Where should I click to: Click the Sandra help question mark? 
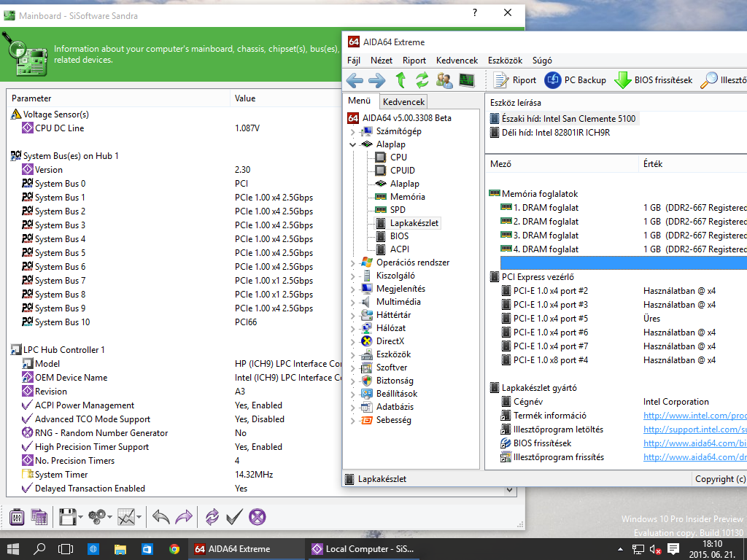point(474,13)
